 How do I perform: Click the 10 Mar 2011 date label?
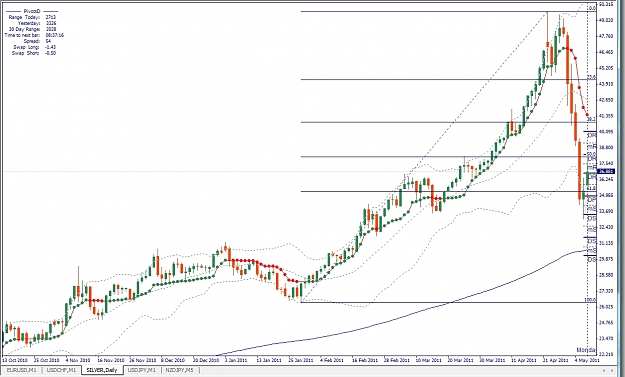[428, 360]
